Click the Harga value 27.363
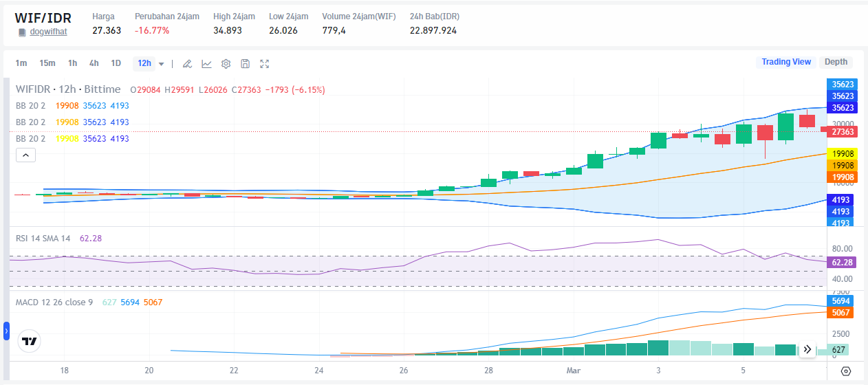The image size is (868, 385). [107, 30]
